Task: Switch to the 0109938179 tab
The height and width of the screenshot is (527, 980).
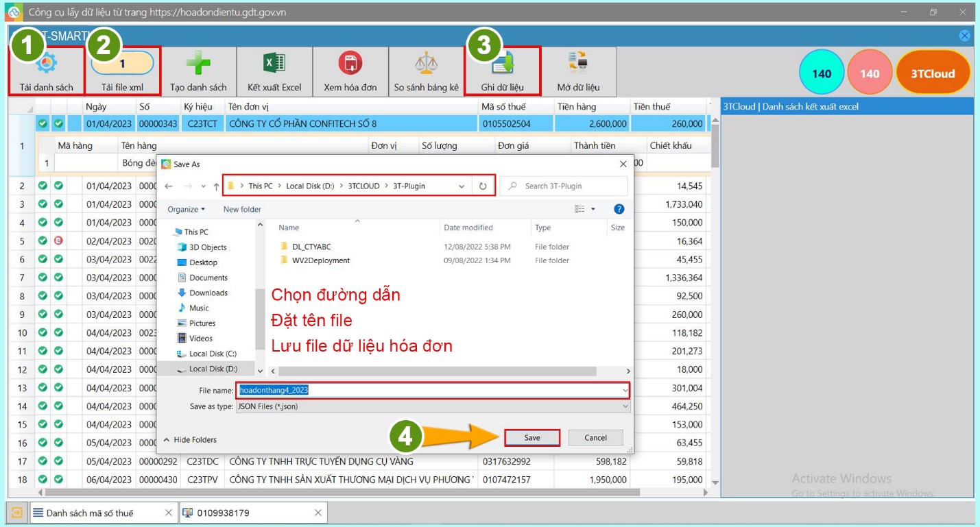Action: coord(223,513)
